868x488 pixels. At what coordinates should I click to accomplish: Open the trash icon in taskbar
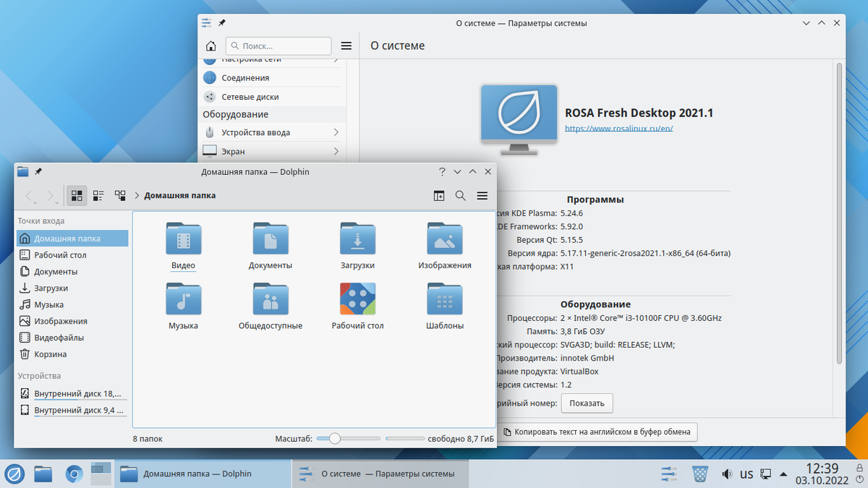pyautogui.click(x=700, y=474)
